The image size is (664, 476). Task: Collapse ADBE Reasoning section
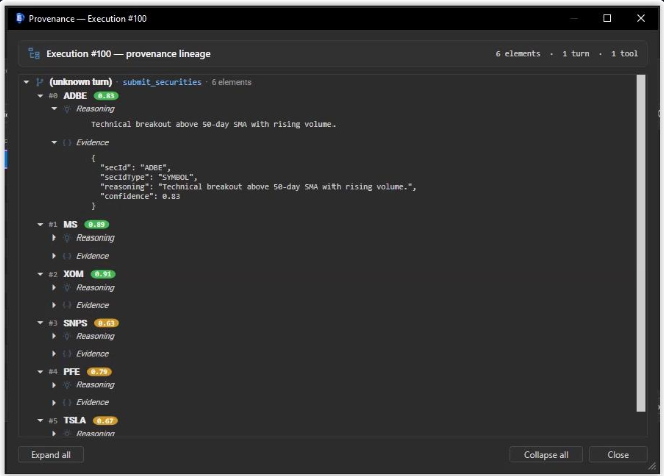click(54, 109)
